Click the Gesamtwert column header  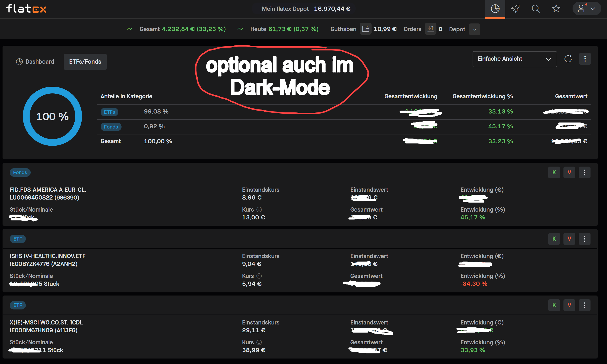(x=571, y=96)
